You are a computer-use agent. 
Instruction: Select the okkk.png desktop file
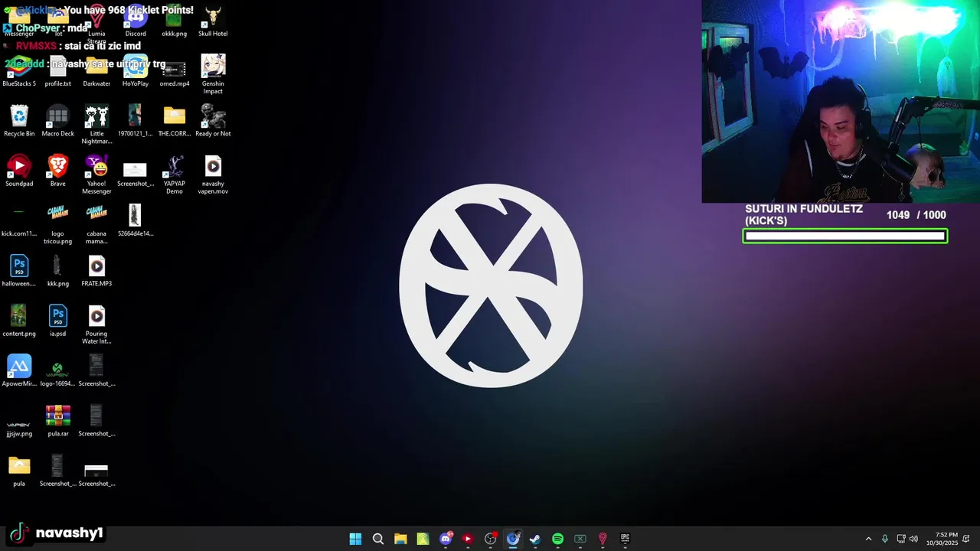(x=174, y=21)
